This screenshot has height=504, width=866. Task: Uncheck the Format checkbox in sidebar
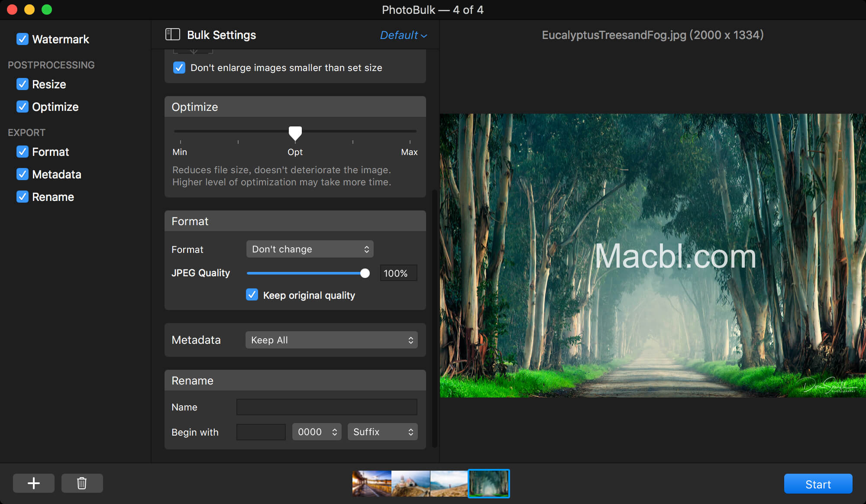[23, 152]
